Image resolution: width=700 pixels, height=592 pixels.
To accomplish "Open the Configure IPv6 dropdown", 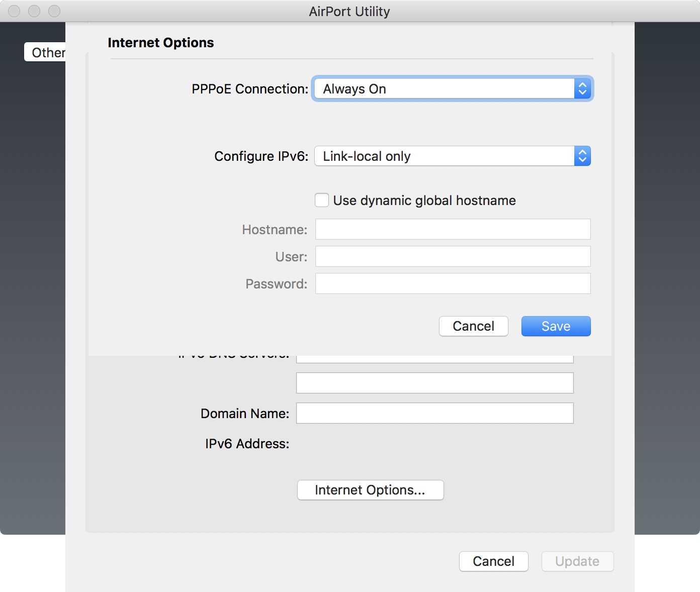I will click(453, 156).
